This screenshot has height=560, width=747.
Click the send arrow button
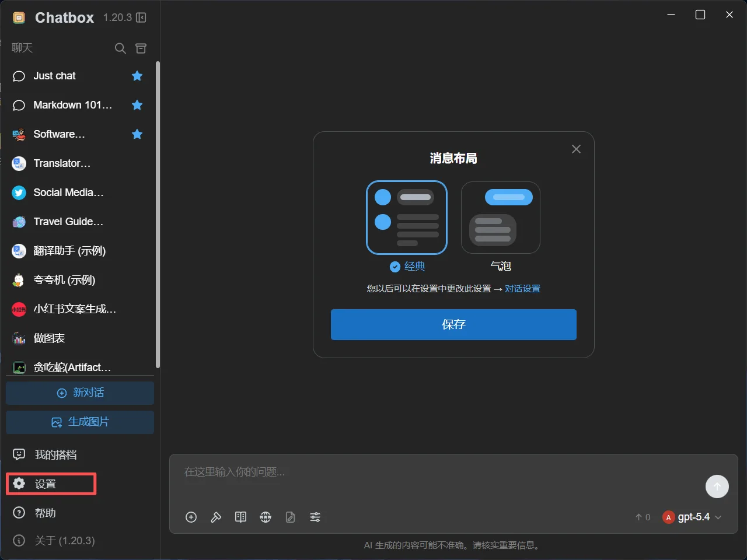pos(717,486)
